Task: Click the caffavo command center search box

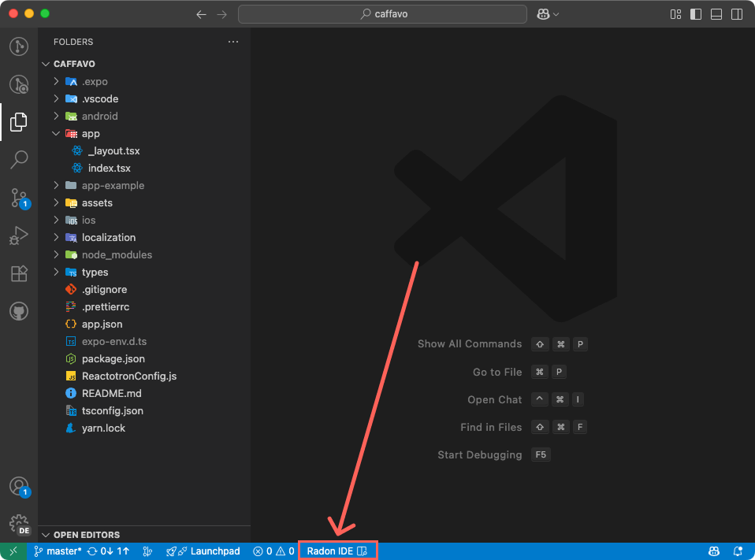Action: (x=382, y=13)
